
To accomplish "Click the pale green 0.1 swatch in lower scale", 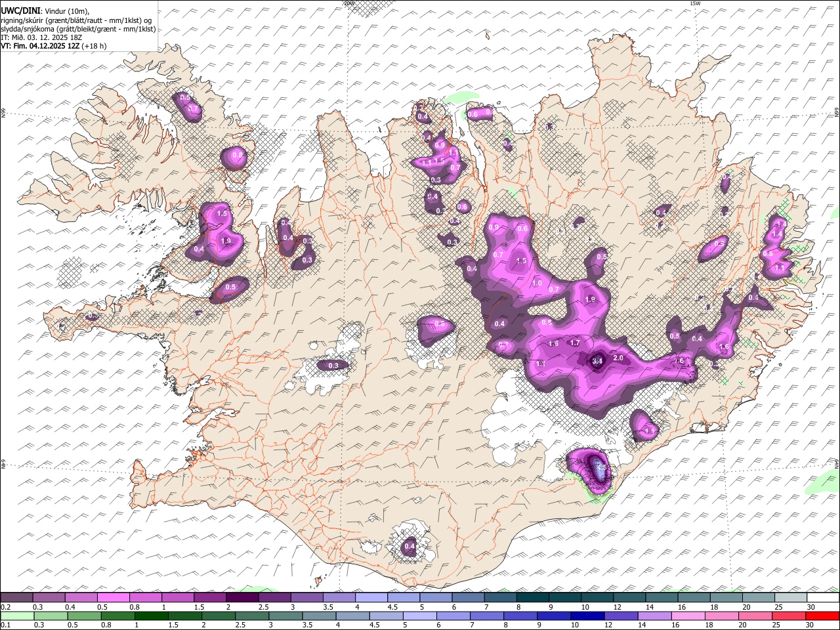I will (17, 616).
